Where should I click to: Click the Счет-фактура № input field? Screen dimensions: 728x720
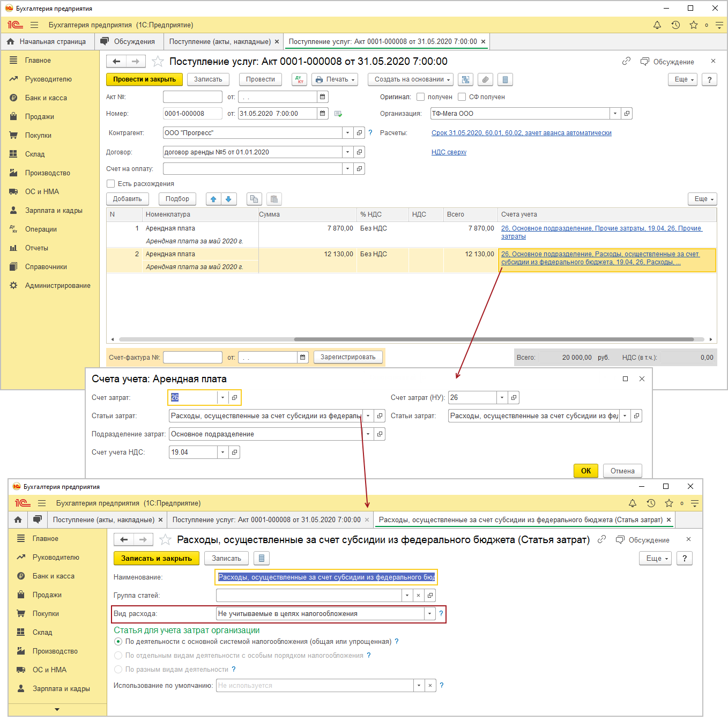point(192,357)
